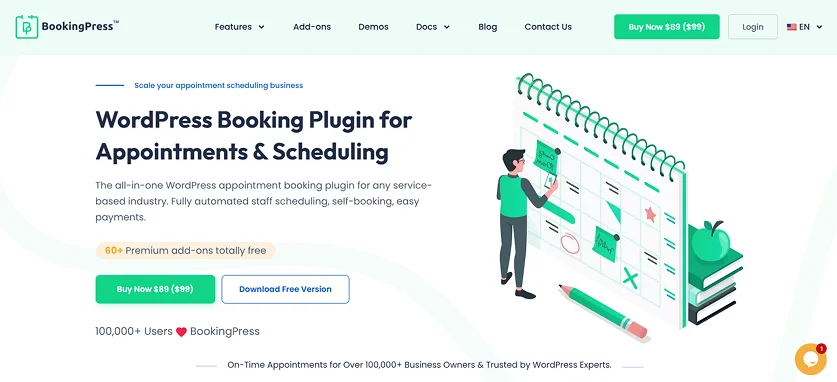Click '100,000+ Users' text
The height and width of the screenshot is (382, 837).
(x=134, y=331)
